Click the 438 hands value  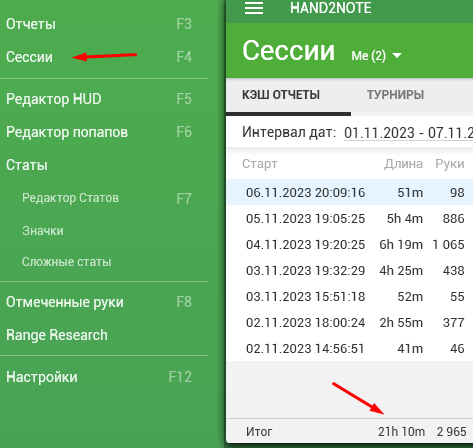[453, 270]
